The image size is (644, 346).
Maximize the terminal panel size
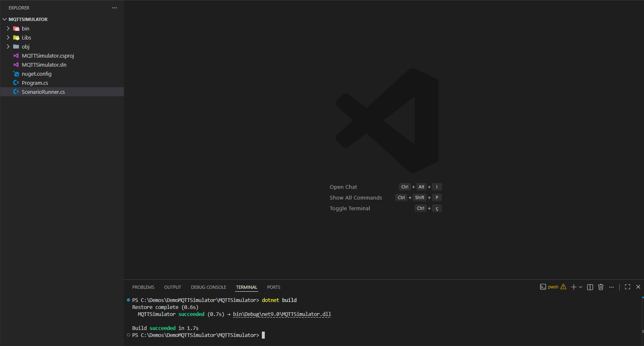point(628,287)
